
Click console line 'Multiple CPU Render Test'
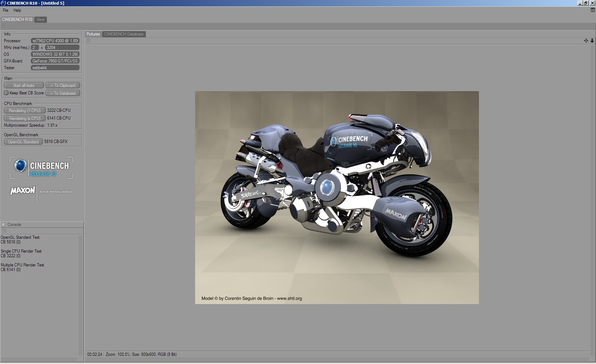coord(22,265)
